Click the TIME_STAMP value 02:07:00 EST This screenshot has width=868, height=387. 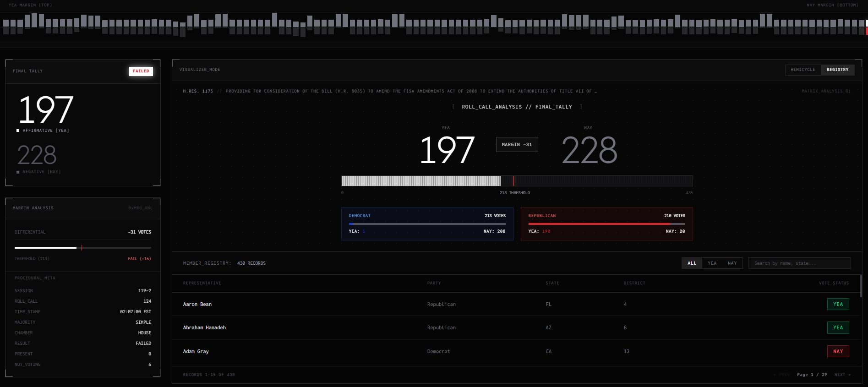coord(136,312)
